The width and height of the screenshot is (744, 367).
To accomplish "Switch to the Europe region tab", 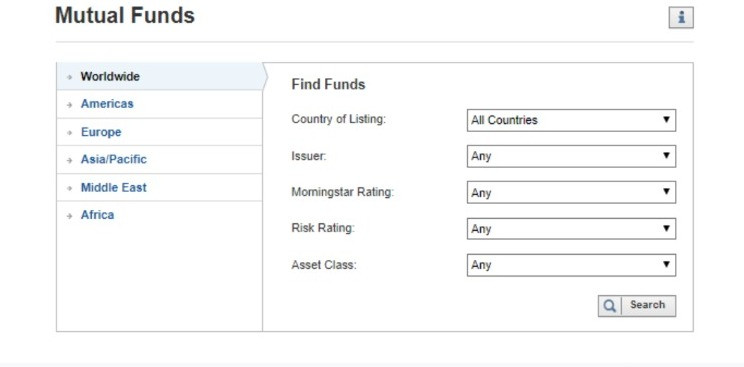I will pyautogui.click(x=101, y=132).
